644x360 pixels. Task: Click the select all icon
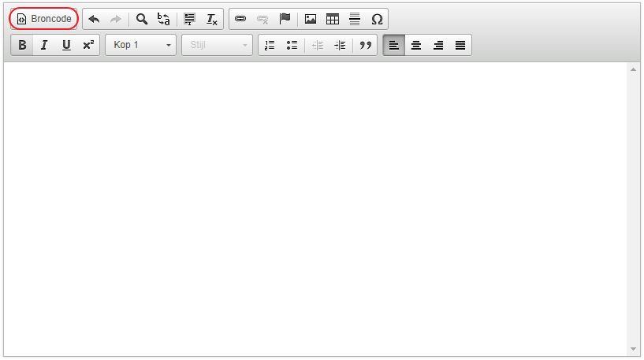pos(189,19)
